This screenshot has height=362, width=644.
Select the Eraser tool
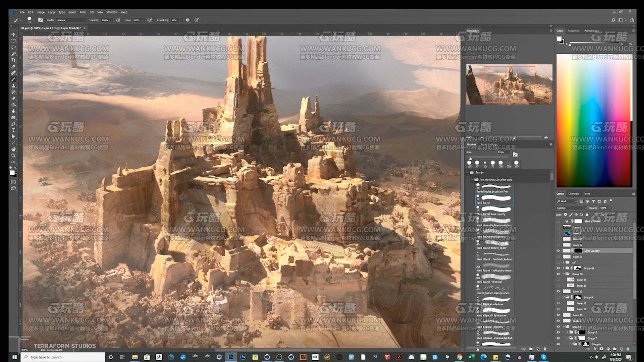[x=13, y=98]
